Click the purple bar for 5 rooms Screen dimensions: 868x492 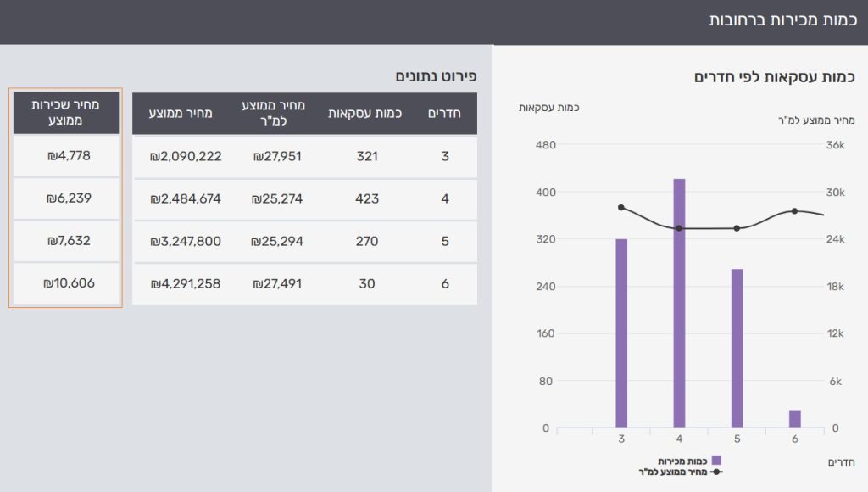click(737, 348)
